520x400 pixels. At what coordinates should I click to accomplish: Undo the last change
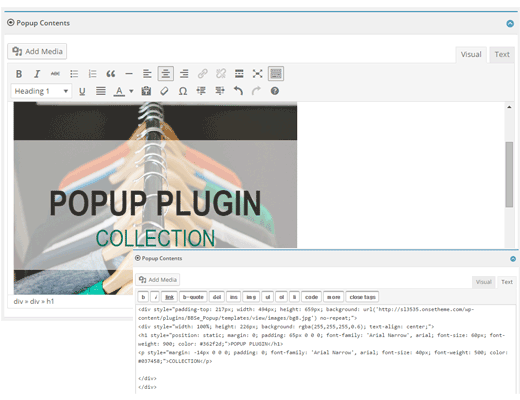click(238, 91)
